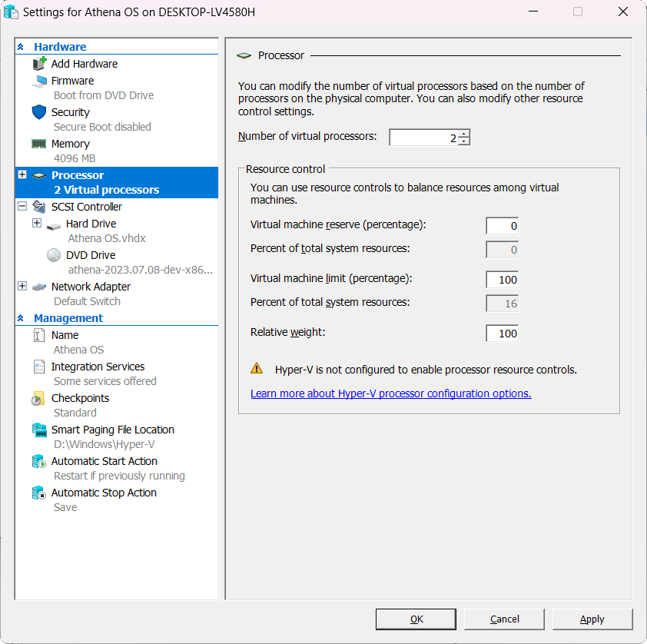The image size is (647, 644).
Task: Expand the Network Adapter tree item
Action: point(22,286)
